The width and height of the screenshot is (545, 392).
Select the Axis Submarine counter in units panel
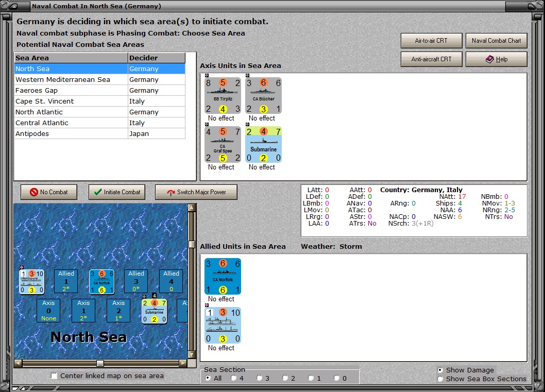pyautogui.click(x=263, y=145)
